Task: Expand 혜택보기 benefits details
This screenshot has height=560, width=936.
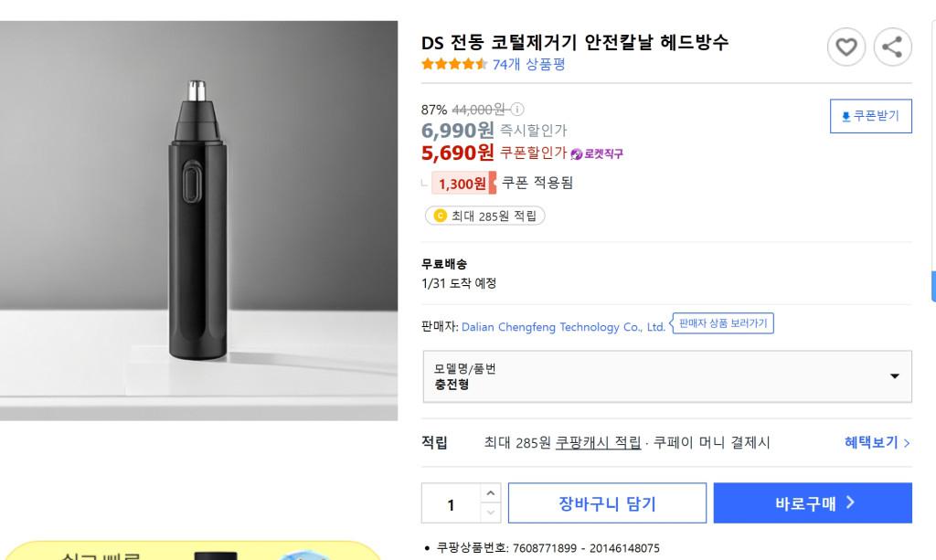Action: pos(877,443)
